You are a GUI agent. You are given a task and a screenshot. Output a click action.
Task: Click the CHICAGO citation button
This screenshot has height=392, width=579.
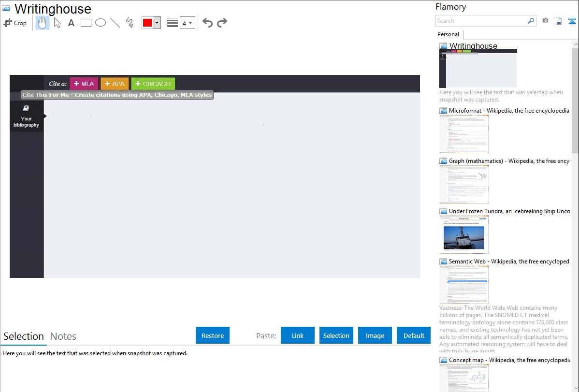[x=153, y=84]
